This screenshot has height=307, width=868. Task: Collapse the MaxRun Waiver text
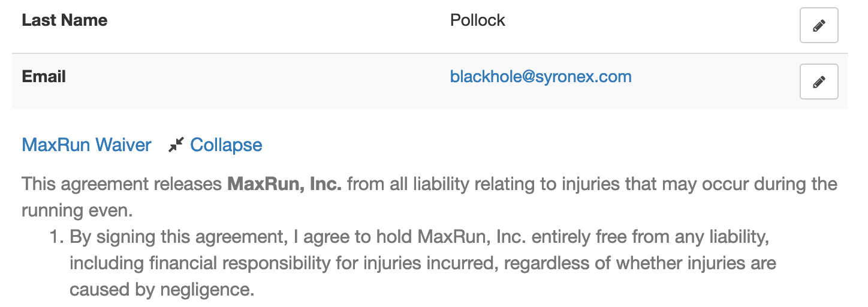point(226,145)
